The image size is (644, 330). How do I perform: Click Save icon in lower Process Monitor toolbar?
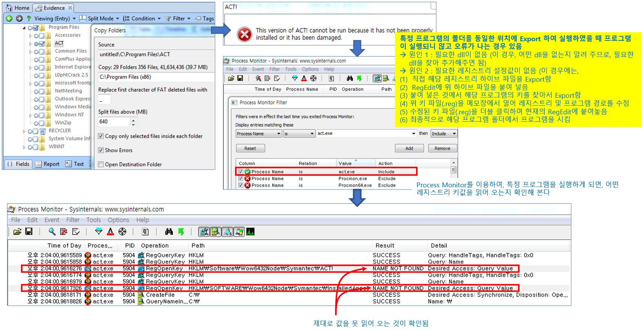pyautogui.click(x=29, y=232)
